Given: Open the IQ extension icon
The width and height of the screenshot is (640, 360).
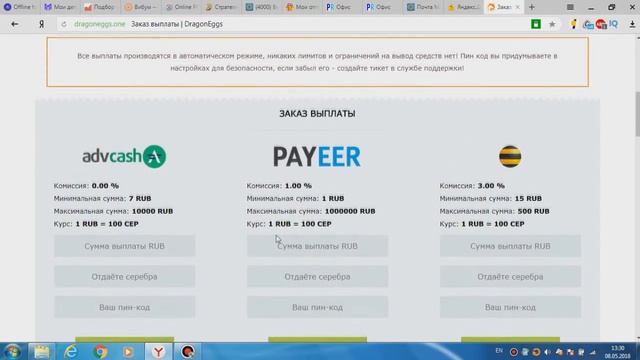Looking at the screenshot, I should tap(613, 24).
